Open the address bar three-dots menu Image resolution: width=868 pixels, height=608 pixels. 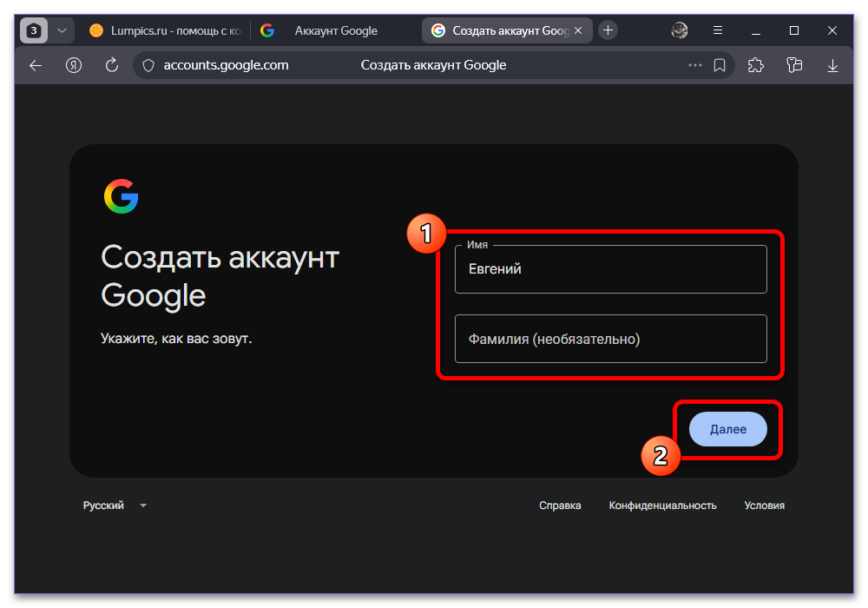pyautogui.click(x=694, y=65)
